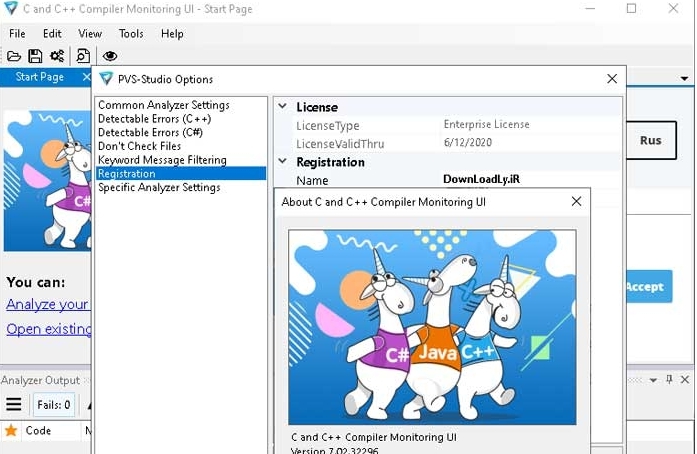
Task: Click the 'Open existing' link on Start Page
Action: pos(49,329)
